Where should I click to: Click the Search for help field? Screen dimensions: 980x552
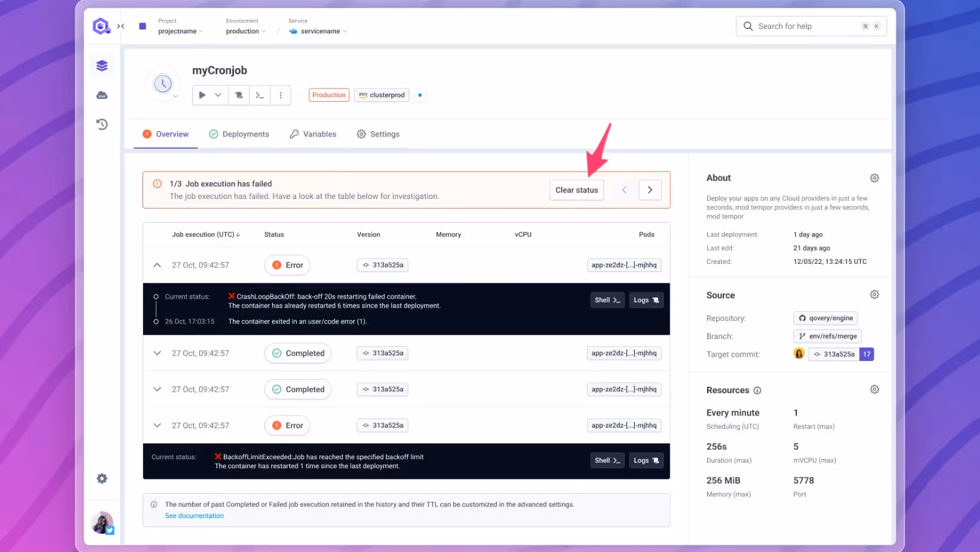pyautogui.click(x=811, y=26)
